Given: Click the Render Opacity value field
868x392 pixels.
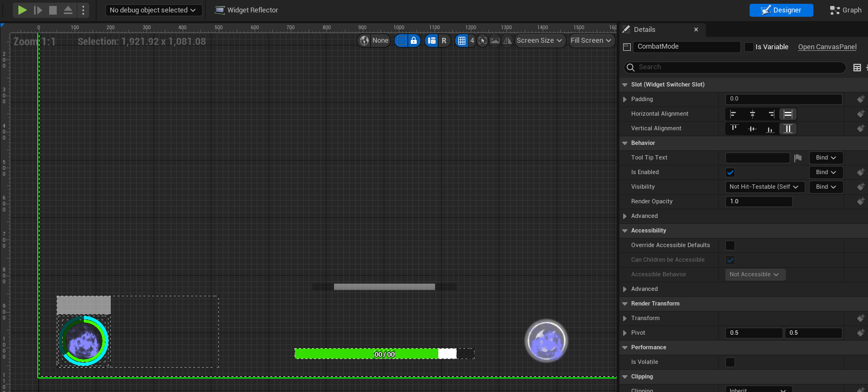Looking at the screenshot, I should [x=759, y=202].
